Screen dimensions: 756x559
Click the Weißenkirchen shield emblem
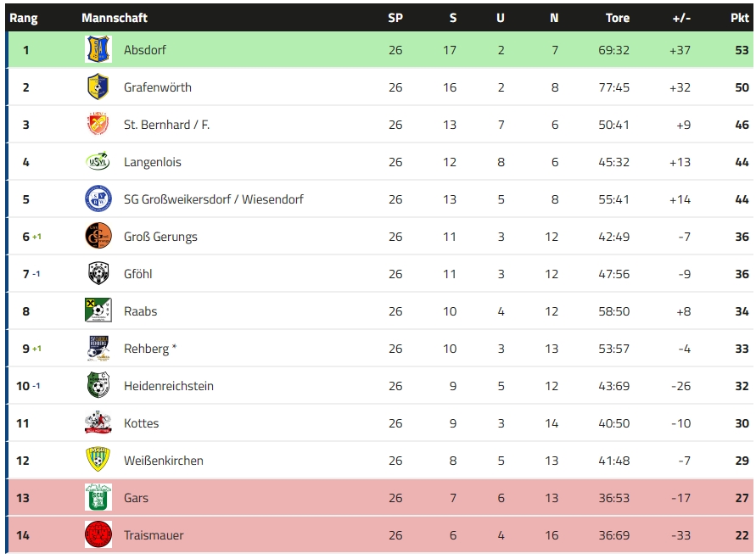[x=98, y=461]
